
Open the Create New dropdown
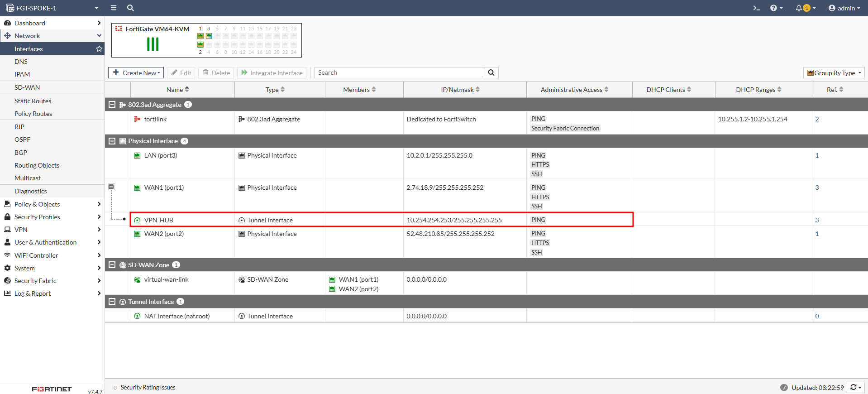pos(136,72)
